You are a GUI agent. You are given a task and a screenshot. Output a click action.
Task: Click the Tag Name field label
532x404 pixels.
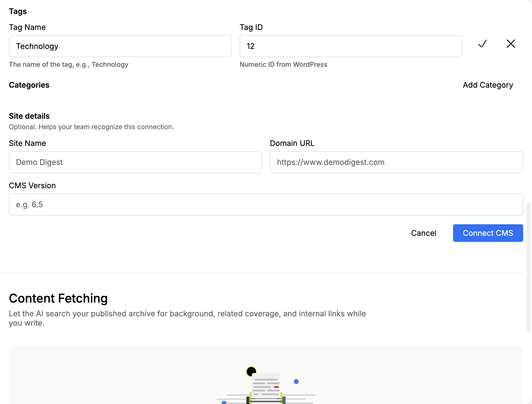tap(27, 27)
